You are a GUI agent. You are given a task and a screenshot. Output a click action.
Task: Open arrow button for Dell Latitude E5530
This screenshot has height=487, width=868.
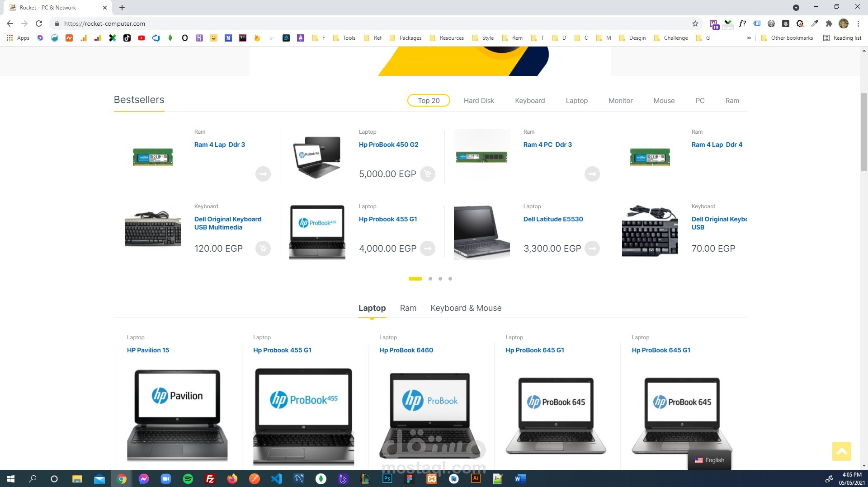[592, 248]
